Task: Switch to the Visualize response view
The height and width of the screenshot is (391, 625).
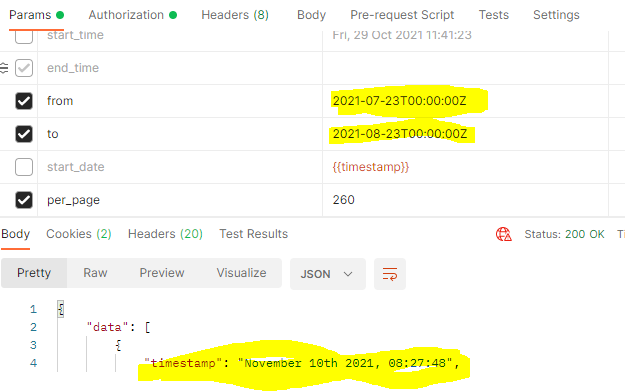Action: click(x=241, y=273)
